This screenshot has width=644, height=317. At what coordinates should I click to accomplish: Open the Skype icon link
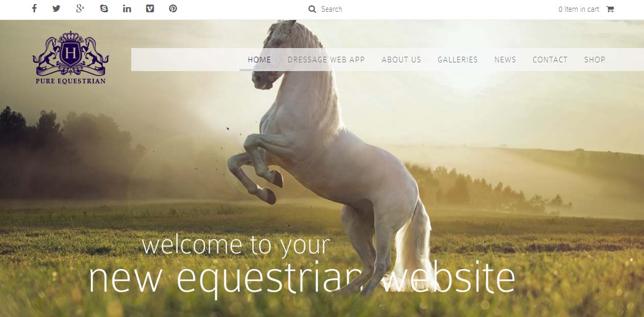104,8
